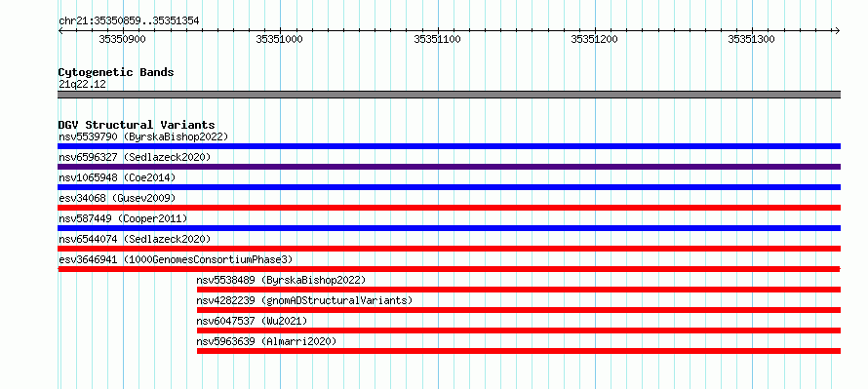The height and width of the screenshot is (389, 868).
Task: Click the DGV Structural Variants track title
Action: tap(137, 125)
